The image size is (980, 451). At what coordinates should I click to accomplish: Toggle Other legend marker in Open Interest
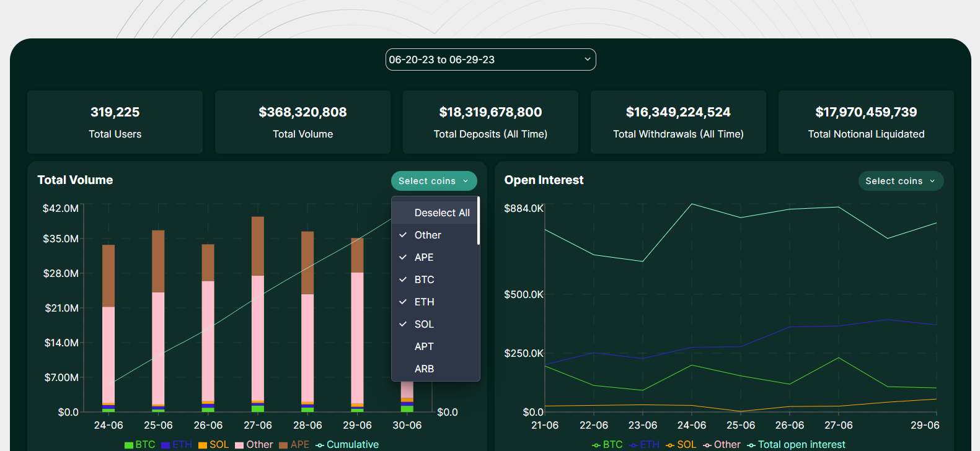point(707,445)
